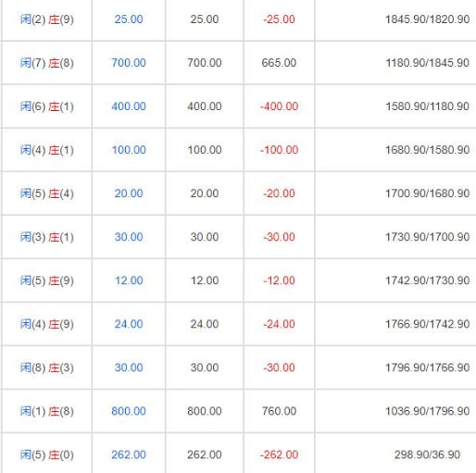Select balance cell 1036.90/1796.90
Screen dimensions: 476x473
(x=428, y=411)
